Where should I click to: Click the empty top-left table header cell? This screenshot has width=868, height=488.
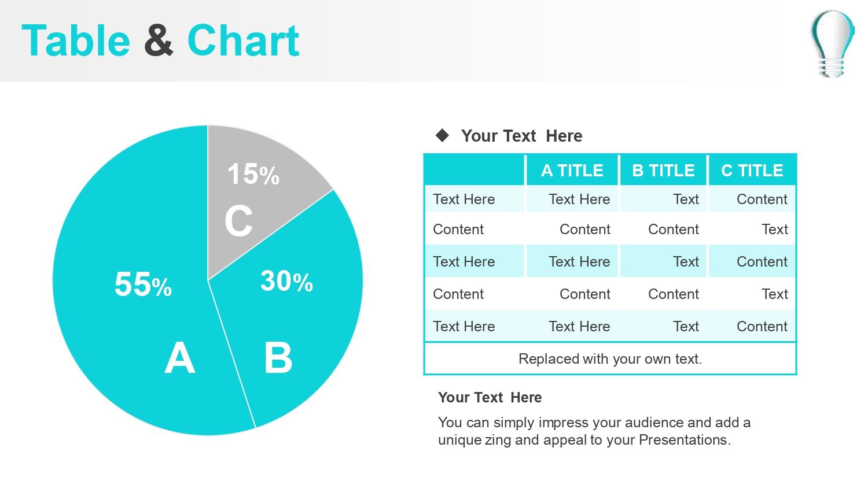point(475,171)
